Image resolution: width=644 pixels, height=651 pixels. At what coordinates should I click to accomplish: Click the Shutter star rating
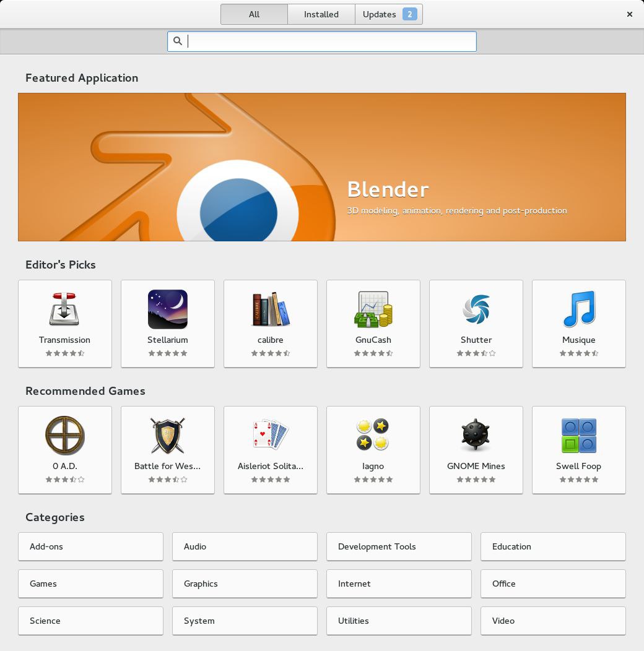[476, 353]
